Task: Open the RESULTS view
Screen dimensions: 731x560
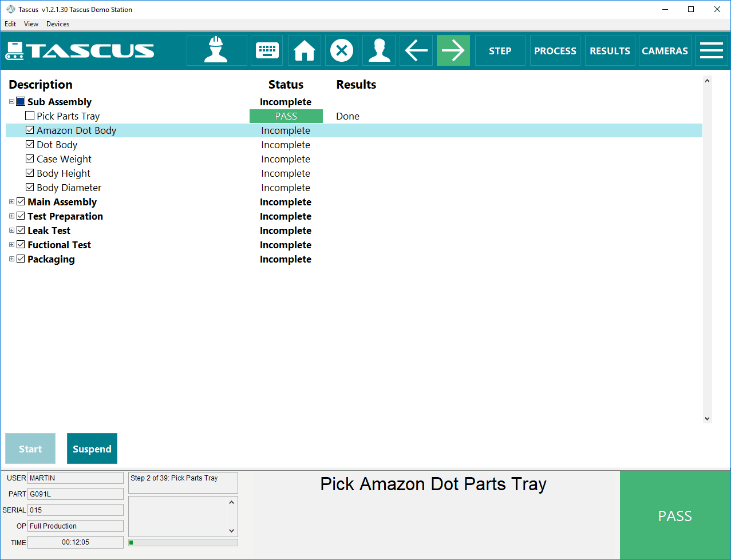Action: click(x=610, y=50)
